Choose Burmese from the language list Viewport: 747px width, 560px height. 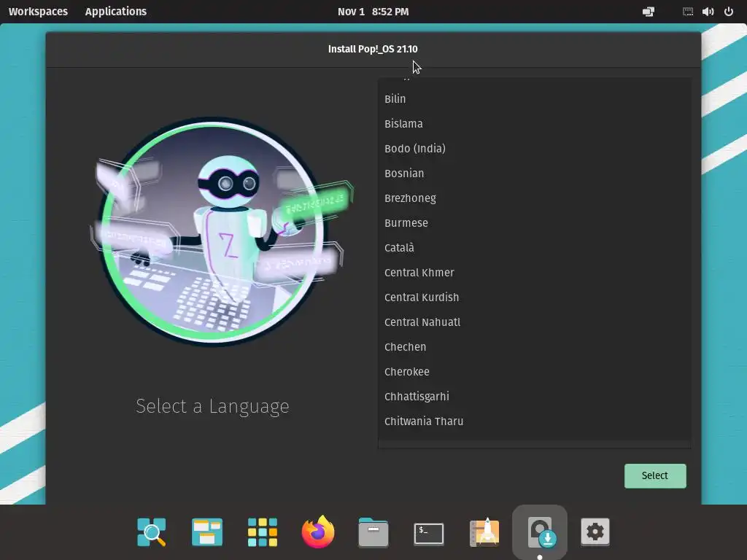[535, 223]
